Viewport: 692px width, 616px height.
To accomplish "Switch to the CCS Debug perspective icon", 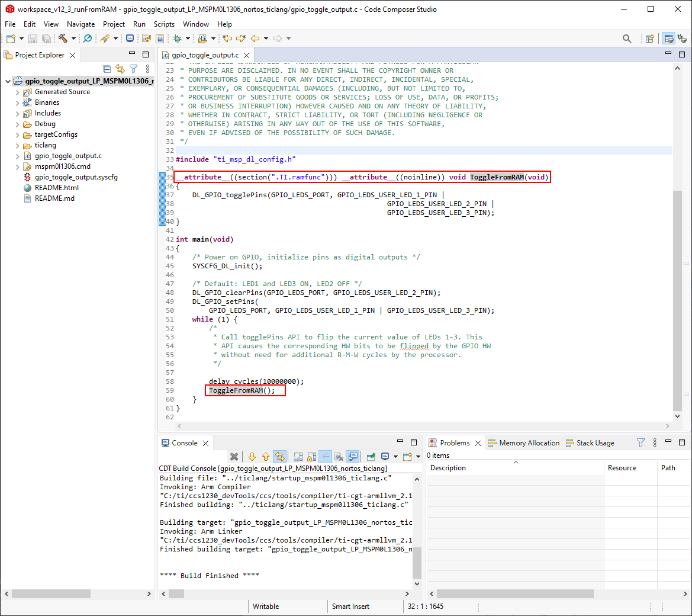I will 682,38.
